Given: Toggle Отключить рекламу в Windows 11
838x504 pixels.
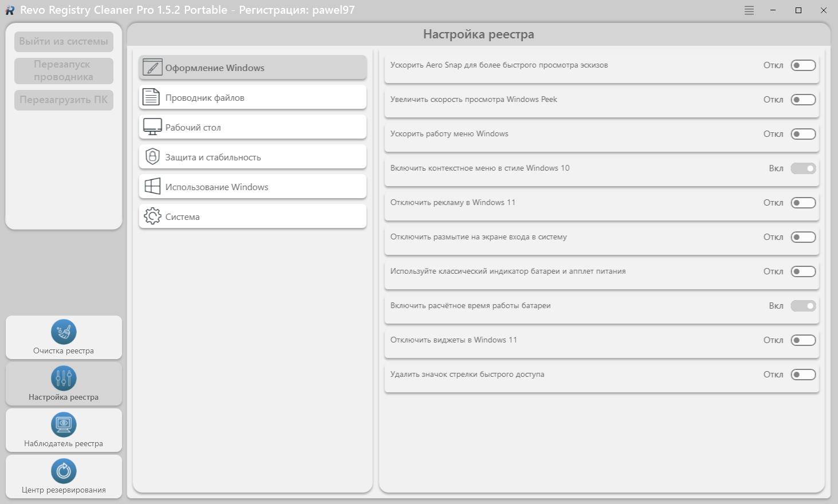Looking at the screenshot, I should [803, 203].
